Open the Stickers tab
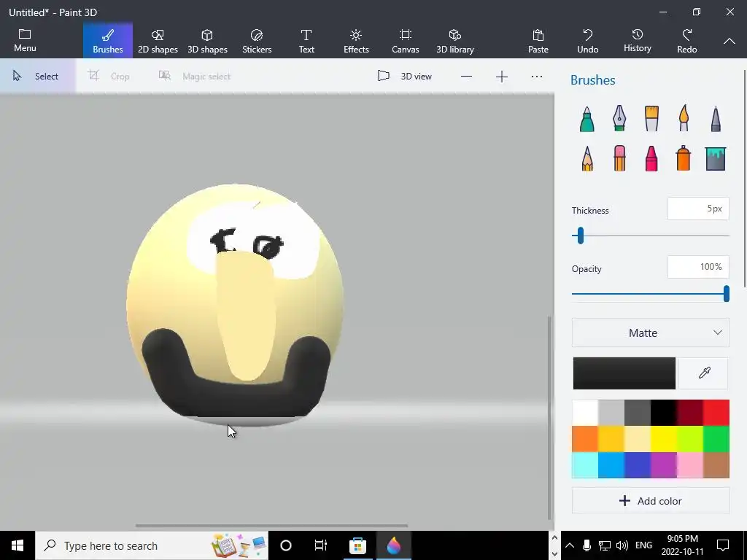This screenshot has height=560, width=747. pyautogui.click(x=257, y=41)
